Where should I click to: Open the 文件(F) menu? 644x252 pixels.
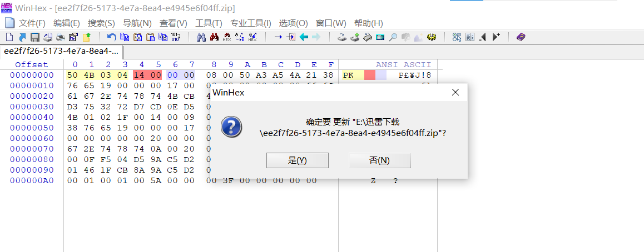coord(32,23)
